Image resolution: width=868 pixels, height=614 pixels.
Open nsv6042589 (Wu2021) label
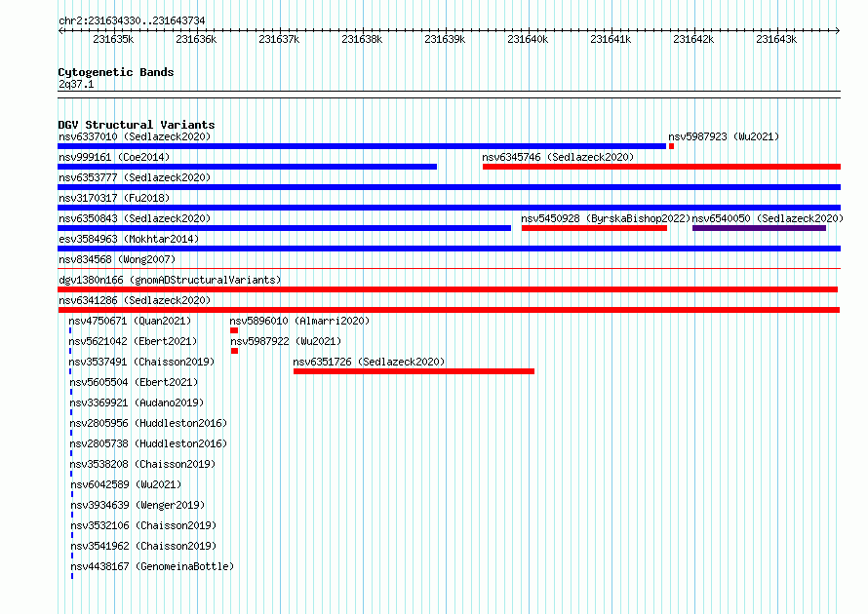point(126,484)
